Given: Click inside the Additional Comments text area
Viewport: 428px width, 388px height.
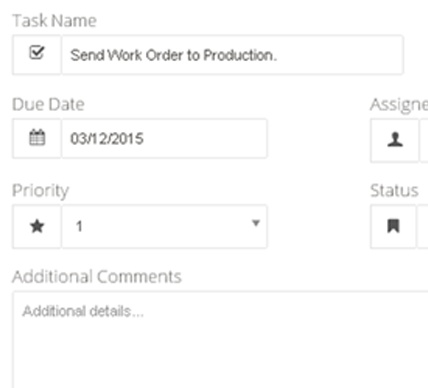Looking at the screenshot, I should [221, 339].
